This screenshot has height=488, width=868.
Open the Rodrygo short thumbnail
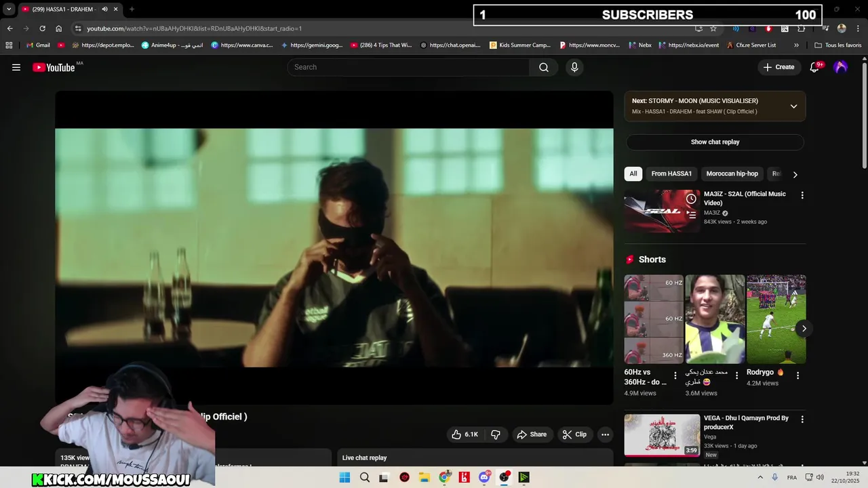click(x=776, y=319)
